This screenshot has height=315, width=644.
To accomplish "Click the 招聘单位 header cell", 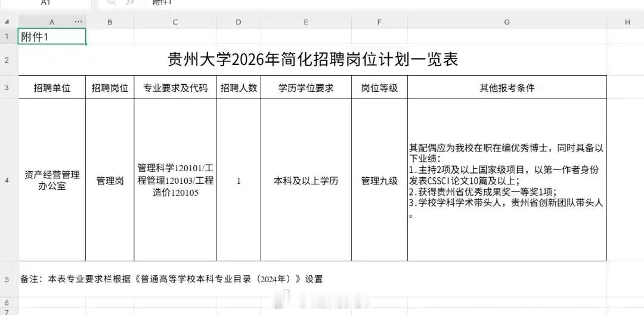I will point(52,88).
